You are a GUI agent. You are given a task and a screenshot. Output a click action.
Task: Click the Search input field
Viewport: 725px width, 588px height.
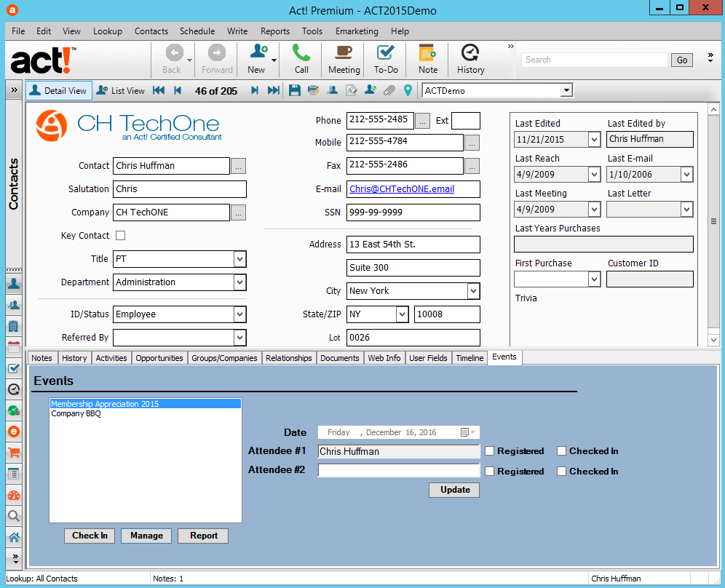[x=595, y=60]
